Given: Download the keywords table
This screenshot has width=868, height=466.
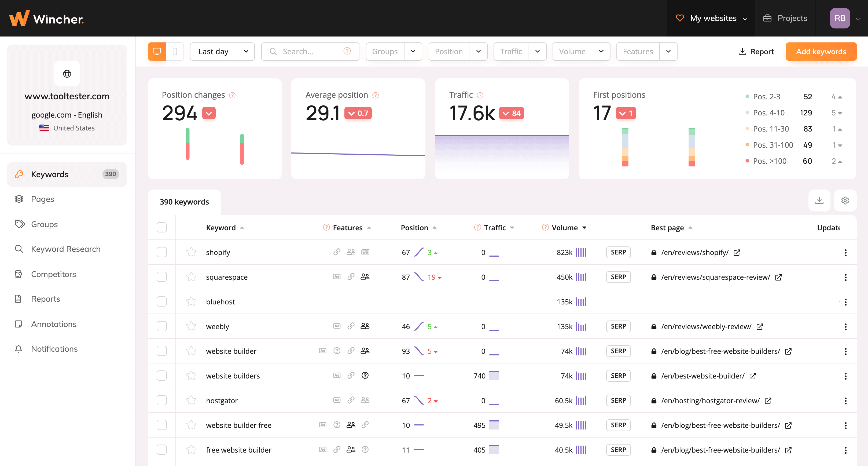Looking at the screenshot, I should pos(819,201).
